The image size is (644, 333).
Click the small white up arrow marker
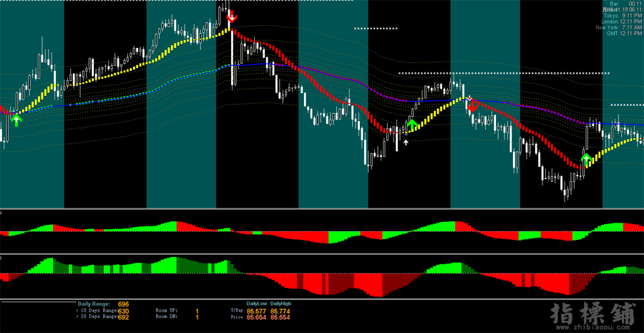406,142
